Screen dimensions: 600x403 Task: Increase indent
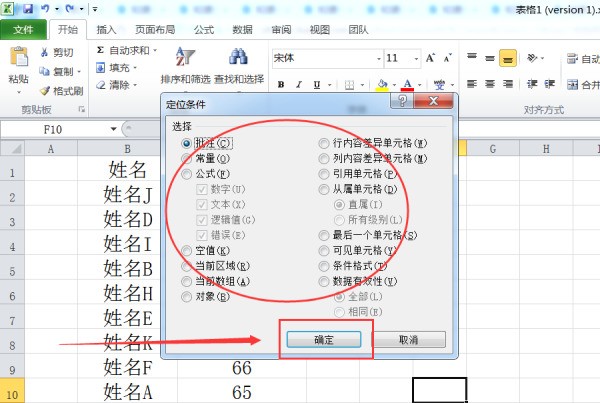[x=550, y=84]
